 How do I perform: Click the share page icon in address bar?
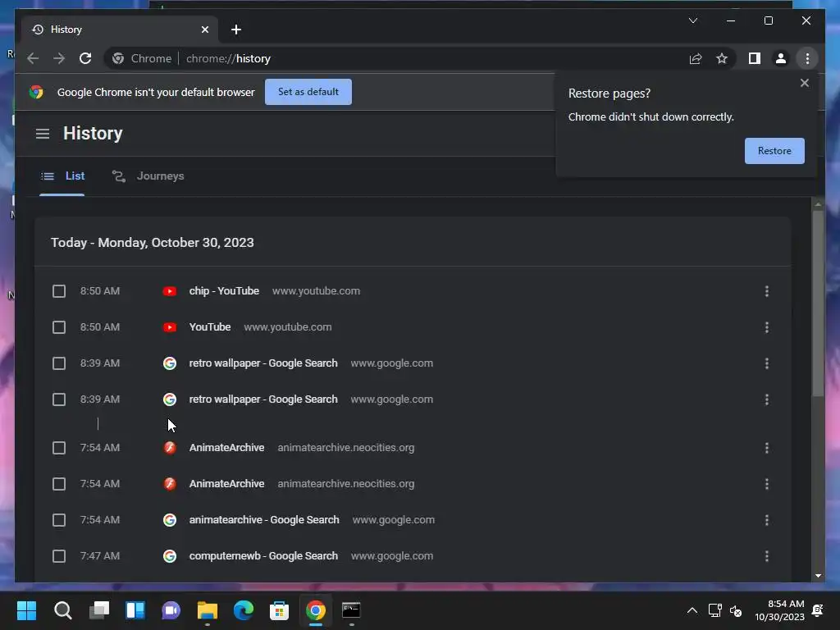(696, 58)
